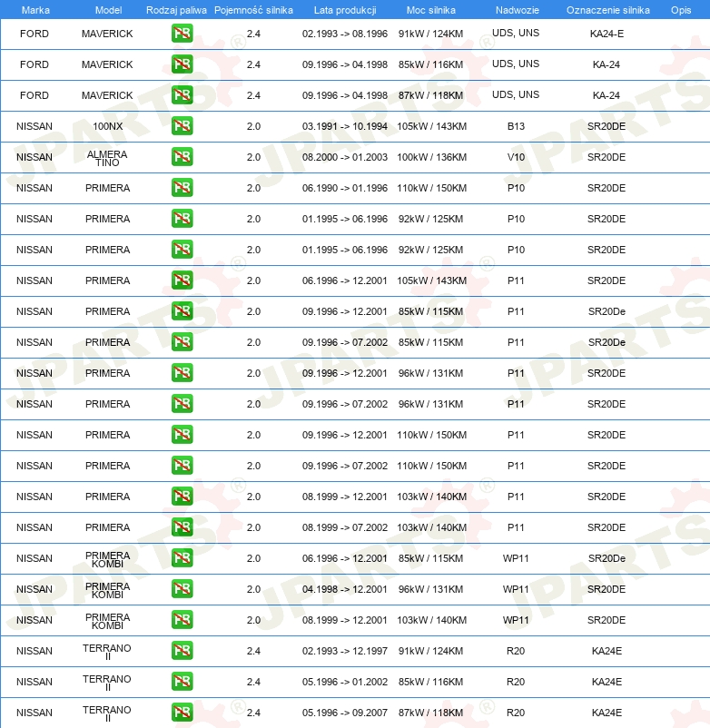Screen dimensions: 710x728
Task: Click the 04.1998 -> 12.2001 production dates
Action: [x=344, y=589]
